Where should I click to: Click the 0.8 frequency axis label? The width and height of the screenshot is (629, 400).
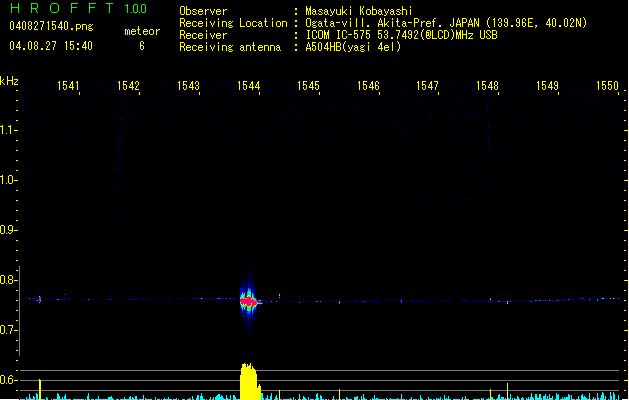(x=9, y=281)
